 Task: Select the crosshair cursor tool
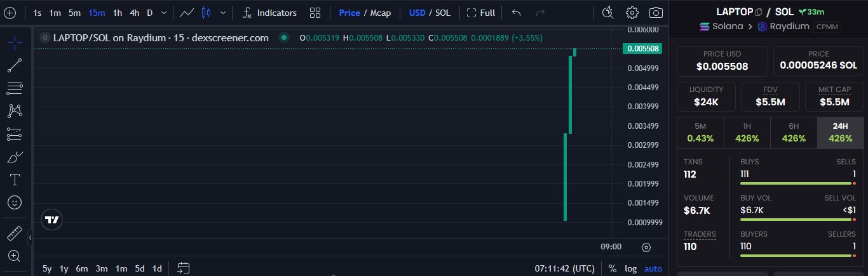click(x=15, y=43)
